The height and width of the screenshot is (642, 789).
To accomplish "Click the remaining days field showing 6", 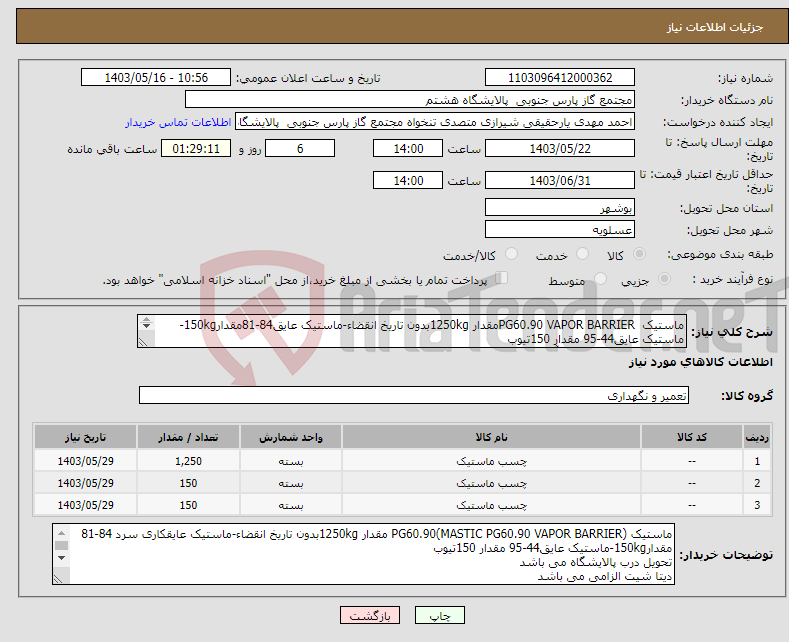I will pyautogui.click(x=300, y=148).
